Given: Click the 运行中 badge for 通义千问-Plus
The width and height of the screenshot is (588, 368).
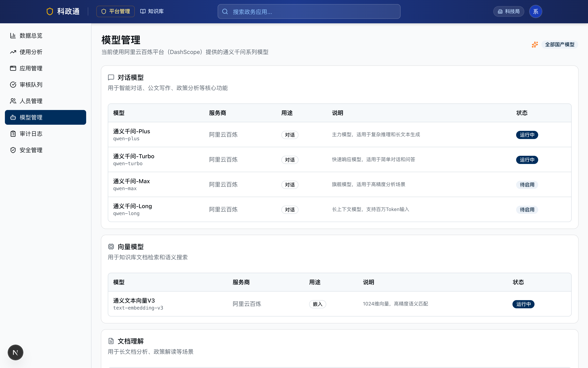Looking at the screenshot, I should tap(527, 135).
